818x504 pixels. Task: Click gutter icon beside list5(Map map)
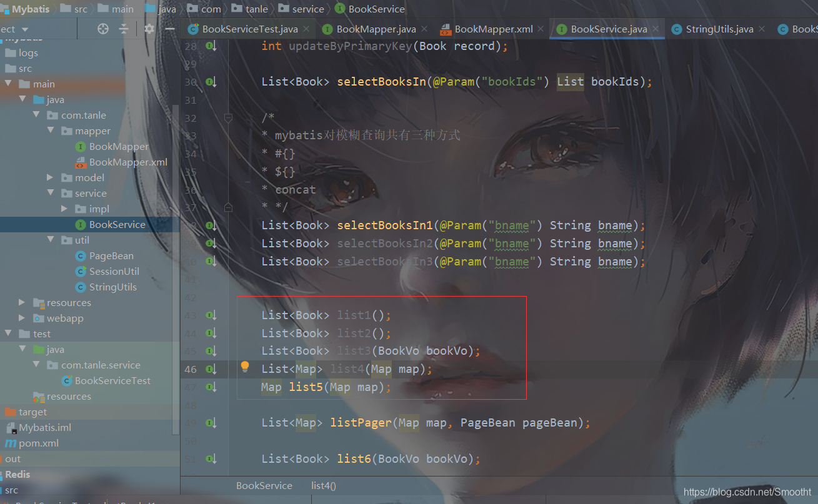click(x=211, y=387)
